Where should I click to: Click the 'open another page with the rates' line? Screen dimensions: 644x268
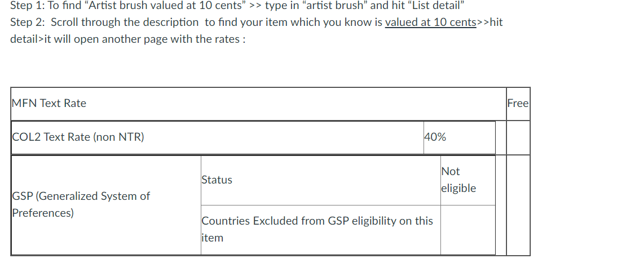(128, 39)
